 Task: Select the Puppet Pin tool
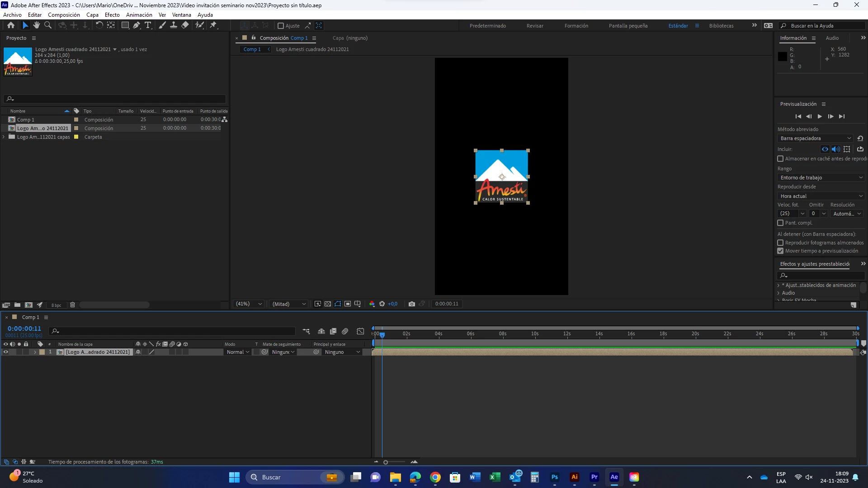click(x=213, y=25)
